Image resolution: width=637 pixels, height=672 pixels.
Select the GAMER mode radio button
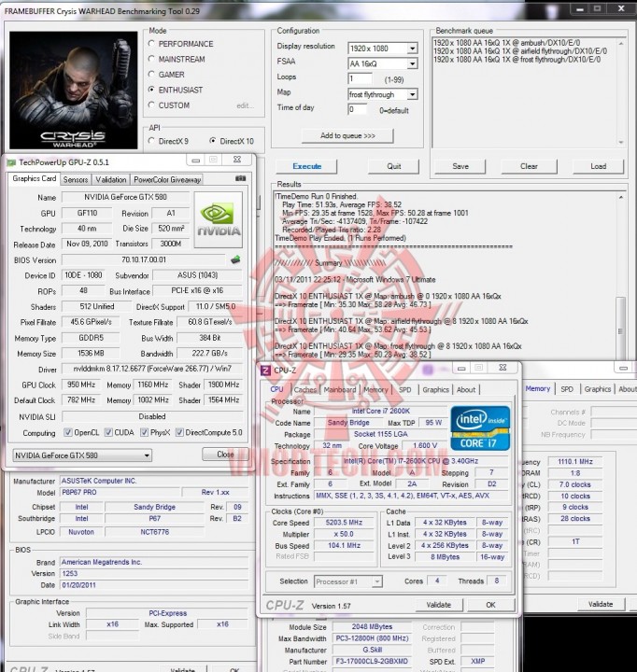click(x=151, y=74)
